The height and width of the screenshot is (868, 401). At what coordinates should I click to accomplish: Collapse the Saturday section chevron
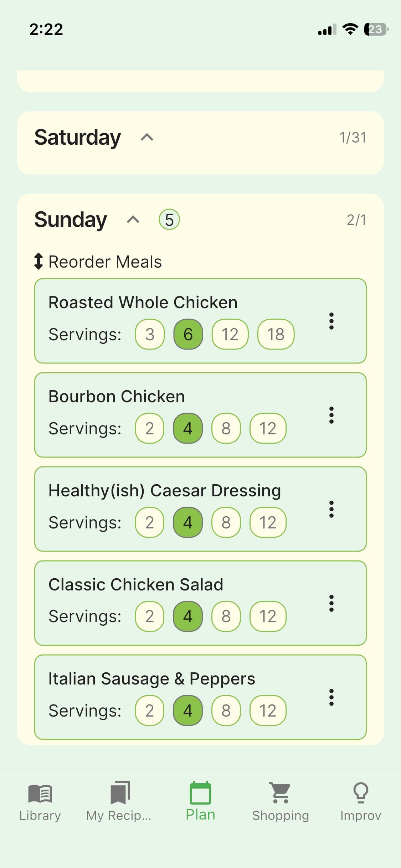pyautogui.click(x=147, y=138)
